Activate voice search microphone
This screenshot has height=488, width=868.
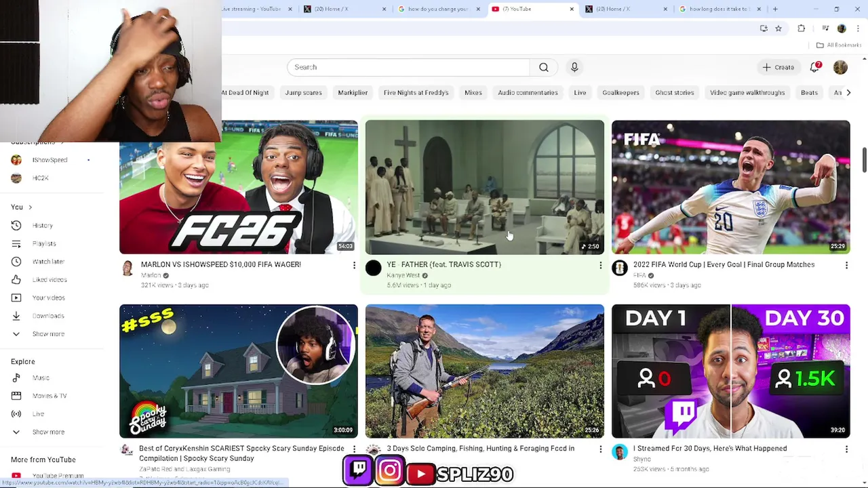(x=574, y=67)
